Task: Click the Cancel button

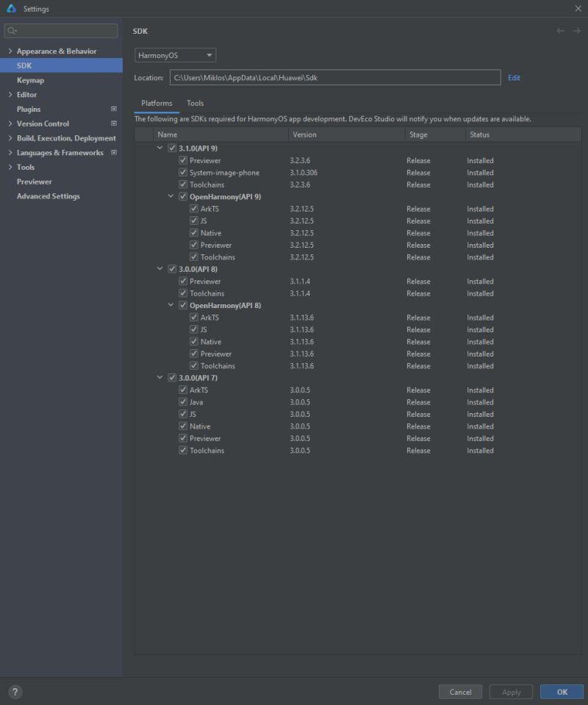Action: (x=460, y=692)
